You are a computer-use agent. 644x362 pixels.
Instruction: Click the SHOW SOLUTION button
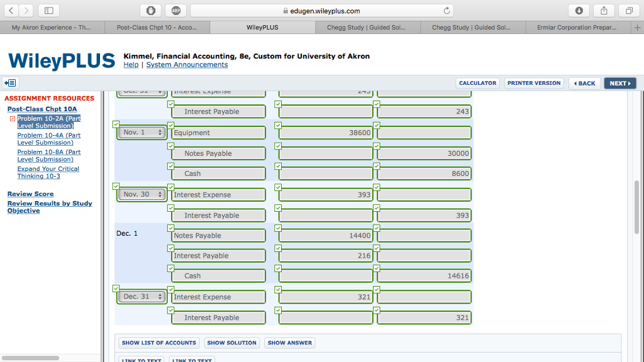click(231, 343)
